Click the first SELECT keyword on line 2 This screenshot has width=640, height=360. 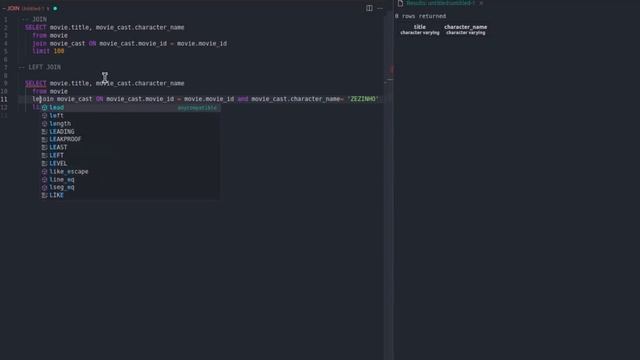click(x=36, y=27)
